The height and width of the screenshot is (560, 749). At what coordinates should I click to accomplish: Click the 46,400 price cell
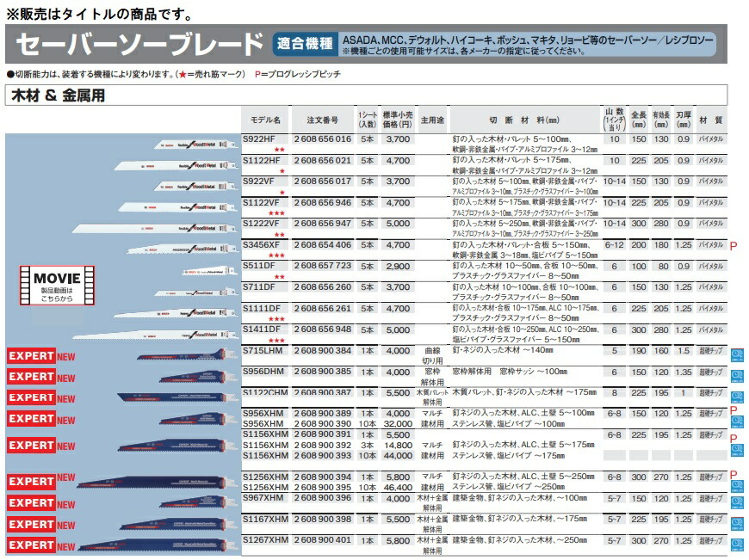[398, 488]
